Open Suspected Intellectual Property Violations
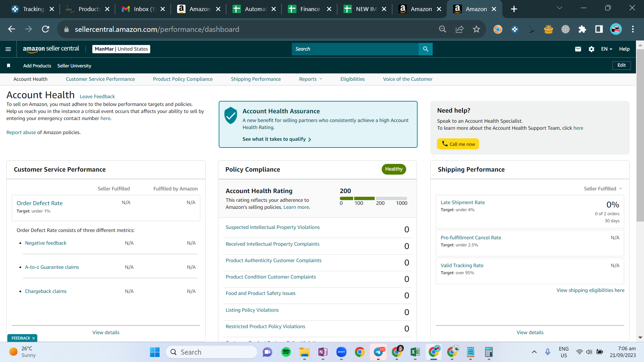This screenshot has width=644, height=362. (x=273, y=227)
